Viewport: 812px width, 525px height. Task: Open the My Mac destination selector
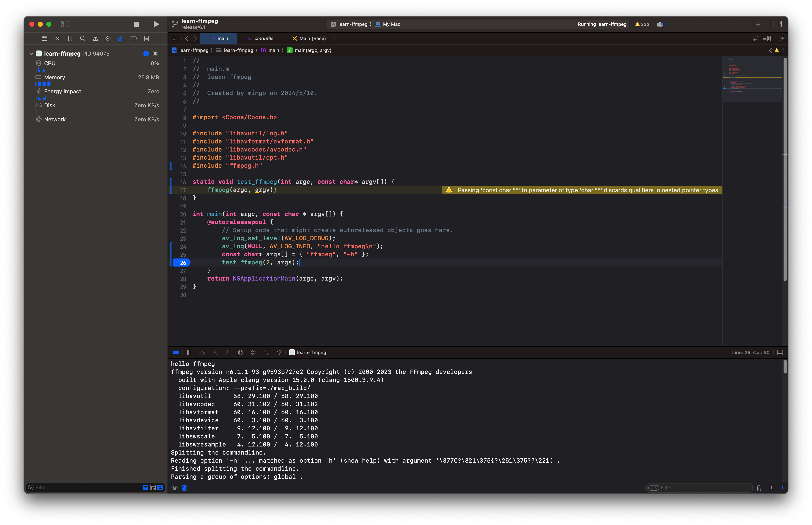388,24
